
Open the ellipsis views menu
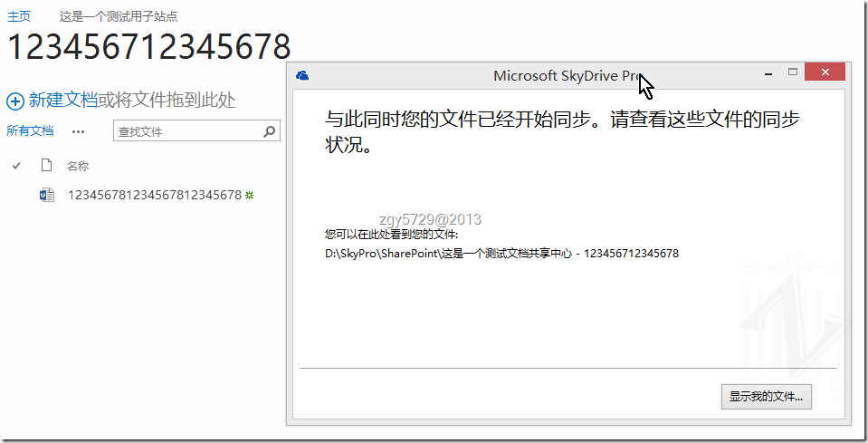click(78, 131)
